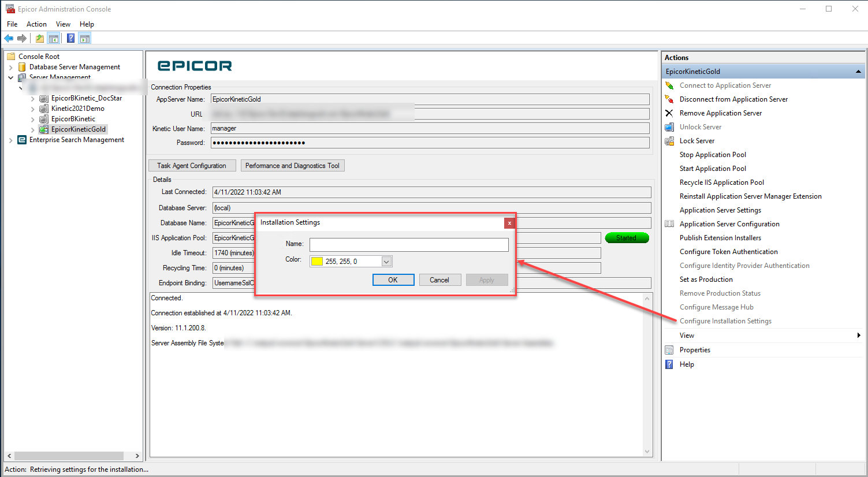Click the Lock Server icon
This screenshot has height=477, width=868.
point(669,141)
